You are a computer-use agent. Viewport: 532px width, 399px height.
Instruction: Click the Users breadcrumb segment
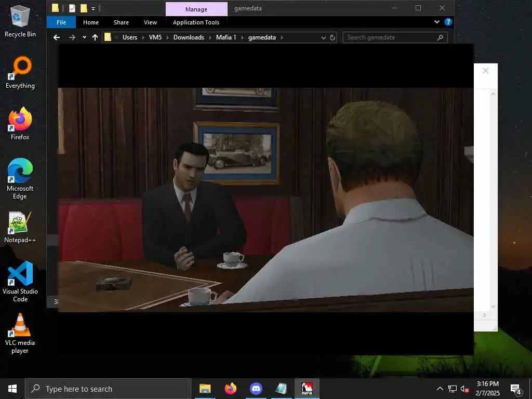point(130,37)
